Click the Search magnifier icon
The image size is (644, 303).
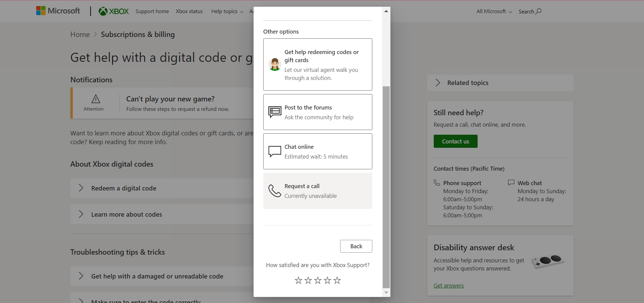(x=538, y=11)
